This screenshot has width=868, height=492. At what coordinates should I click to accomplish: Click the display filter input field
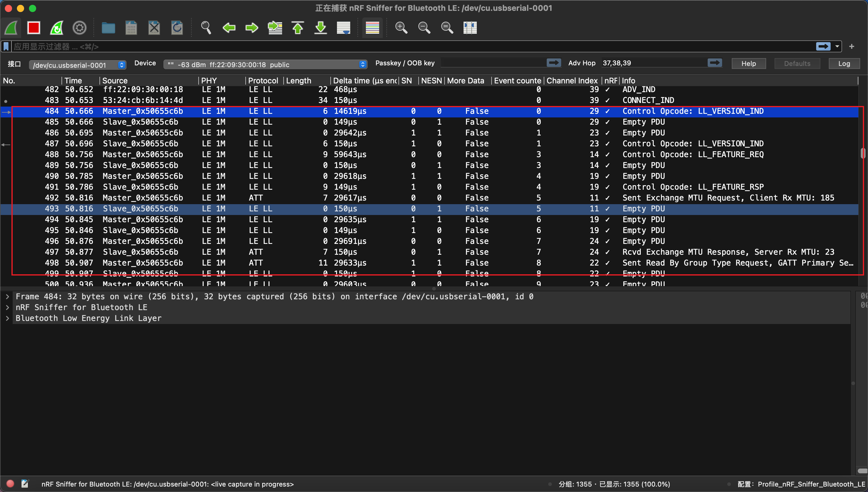pyautogui.click(x=413, y=46)
